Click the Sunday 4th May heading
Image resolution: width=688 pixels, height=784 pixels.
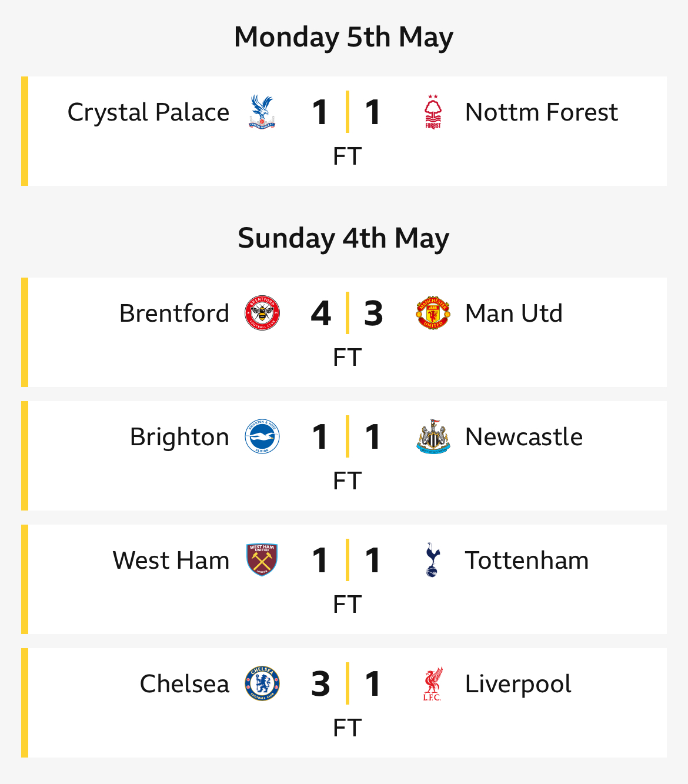[343, 238]
